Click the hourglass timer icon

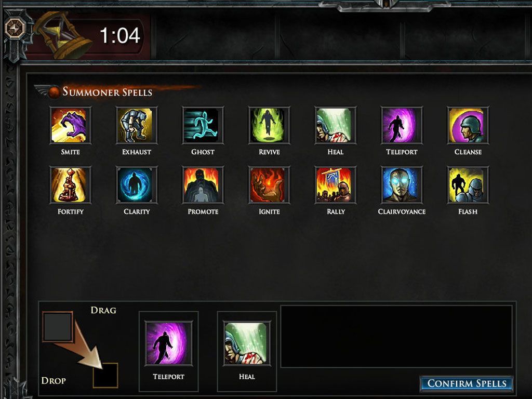(x=63, y=35)
